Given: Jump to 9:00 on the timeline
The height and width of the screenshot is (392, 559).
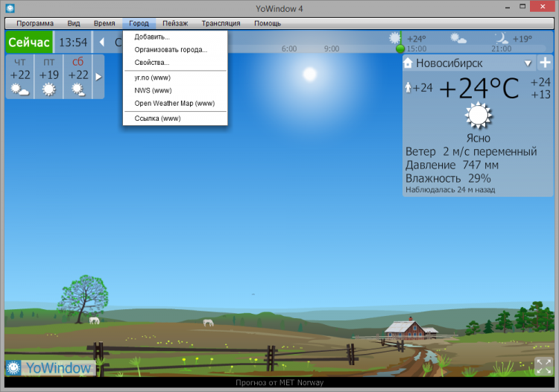Looking at the screenshot, I should [x=332, y=49].
